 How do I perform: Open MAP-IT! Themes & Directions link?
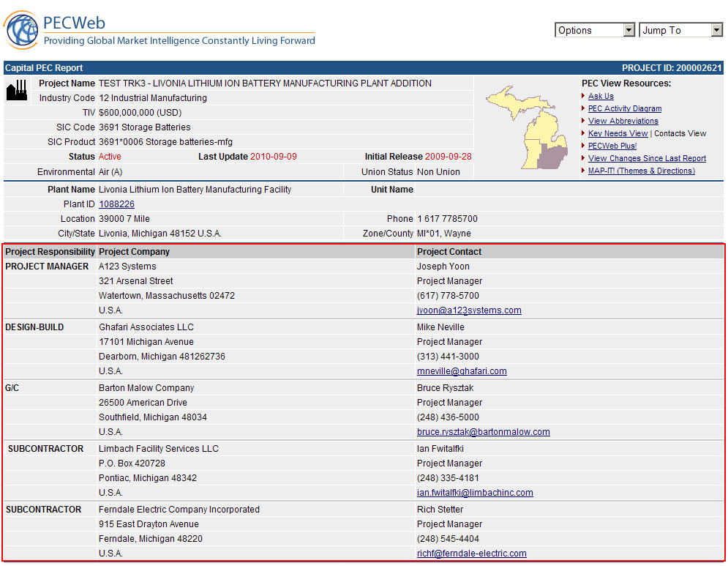pos(641,171)
